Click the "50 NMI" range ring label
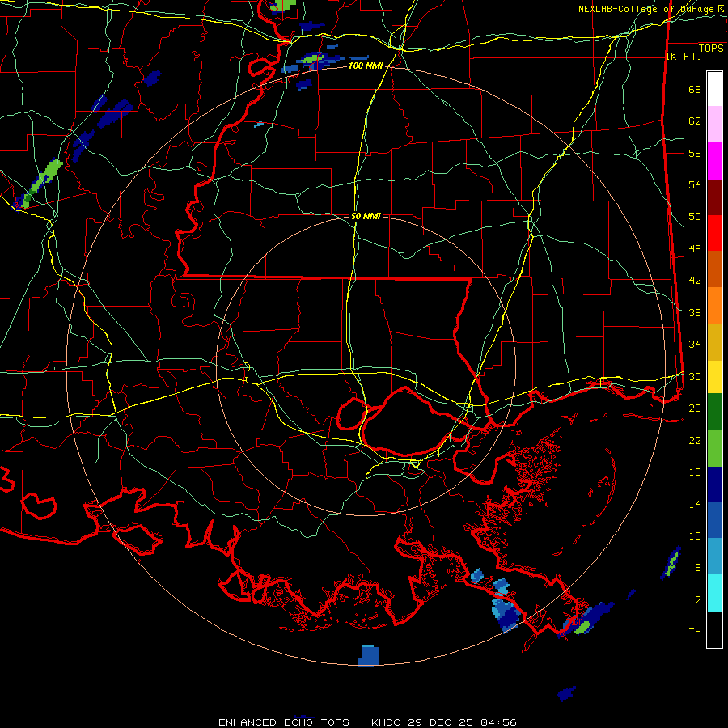728x728 pixels. click(366, 216)
